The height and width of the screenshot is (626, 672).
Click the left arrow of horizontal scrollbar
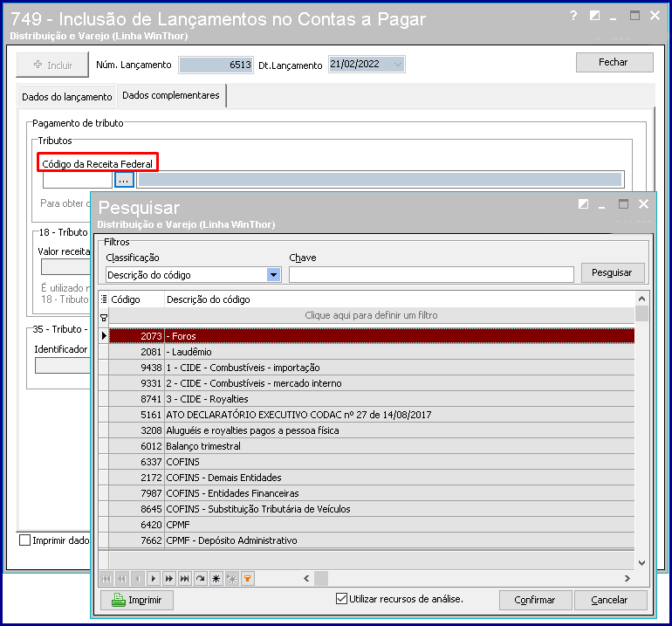(306, 578)
